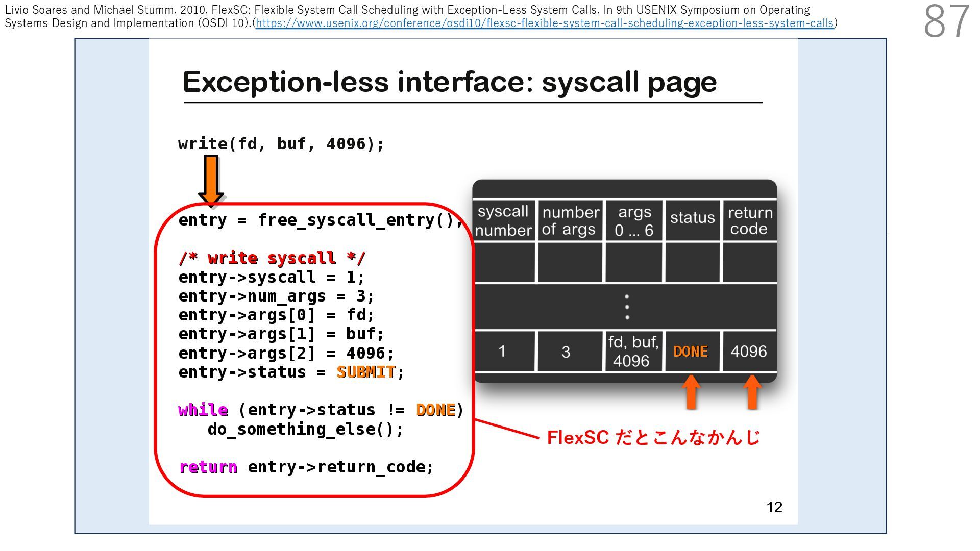980x551 pixels.
Task: Click the 'number of args' table header
Action: (570, 221)
